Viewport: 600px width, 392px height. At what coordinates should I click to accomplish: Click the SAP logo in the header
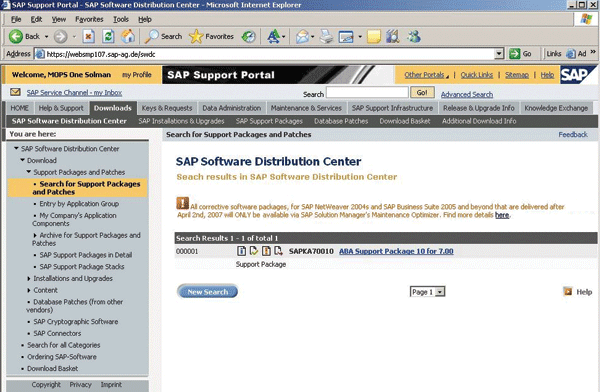[578, 75]
